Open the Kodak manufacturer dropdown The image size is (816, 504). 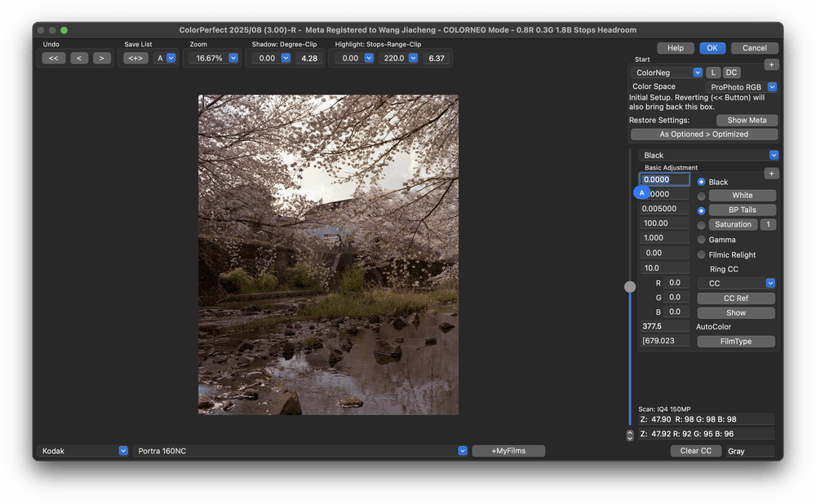pyautogui.click(x=123, y=451)
